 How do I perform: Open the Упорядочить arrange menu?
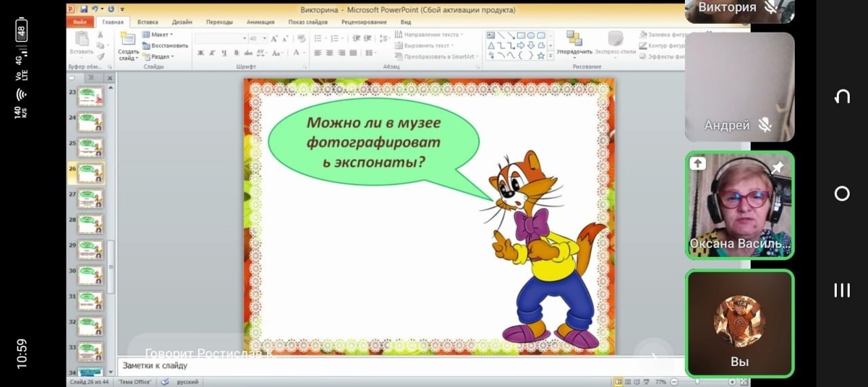[574, 44]
